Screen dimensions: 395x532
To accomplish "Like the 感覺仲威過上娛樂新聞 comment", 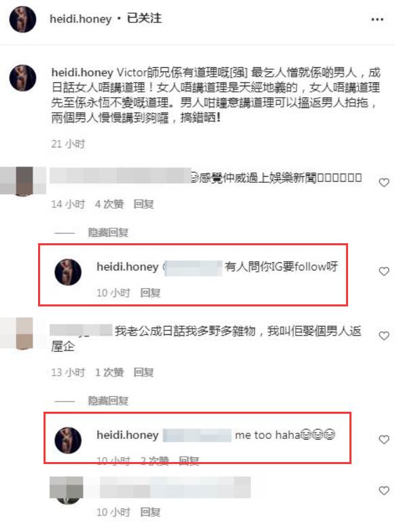I will pos(384,183).
